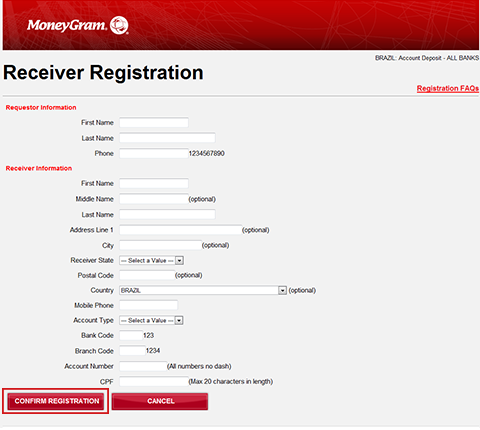
Task: Click the MoneyGram globe logo icon
Action: point(119,25)
